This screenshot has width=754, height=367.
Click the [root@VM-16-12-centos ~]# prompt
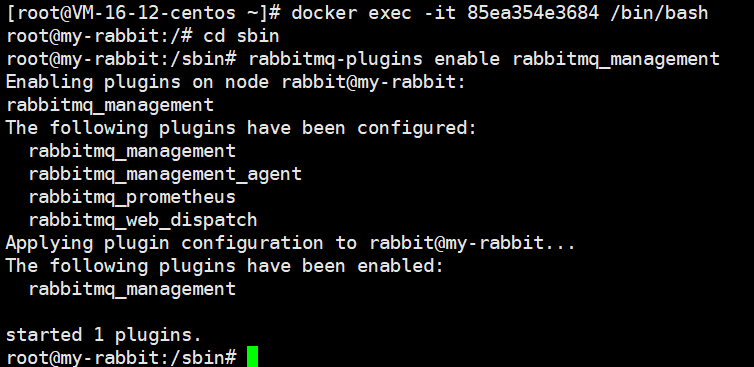coord(143,13)
